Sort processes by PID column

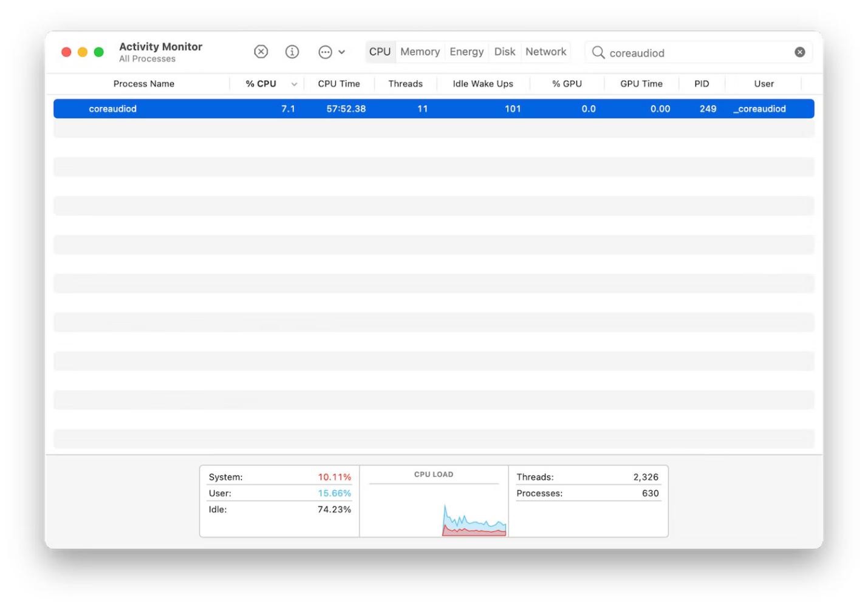coord(702,84)
